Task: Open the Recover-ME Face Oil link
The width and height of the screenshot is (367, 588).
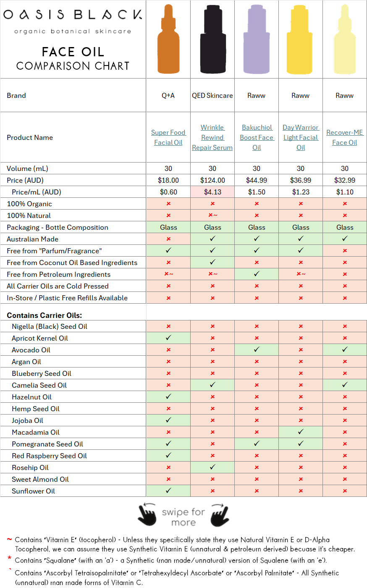Action: pyautogui.click(x=345, y=137)
